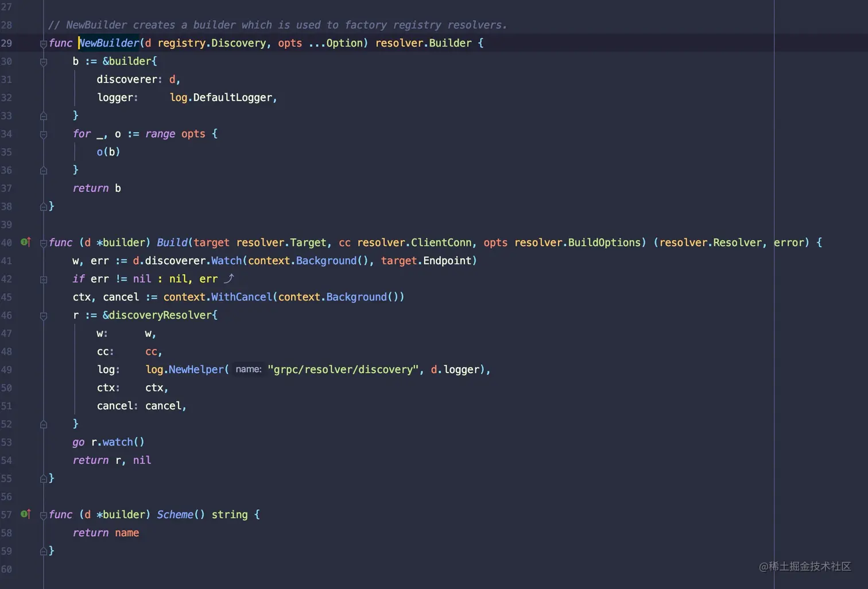Click 'log.DefaultLogger' on line 32

[220, 98]
